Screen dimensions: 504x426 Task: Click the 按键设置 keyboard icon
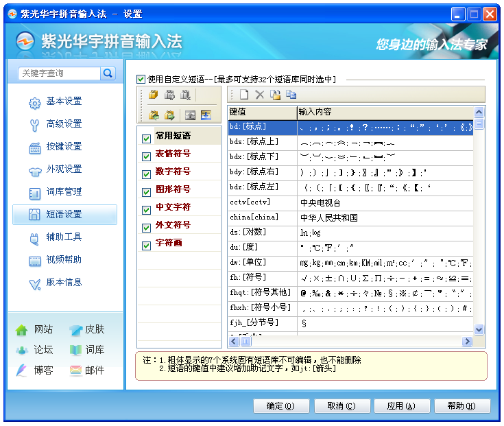(x=35, y=149)
